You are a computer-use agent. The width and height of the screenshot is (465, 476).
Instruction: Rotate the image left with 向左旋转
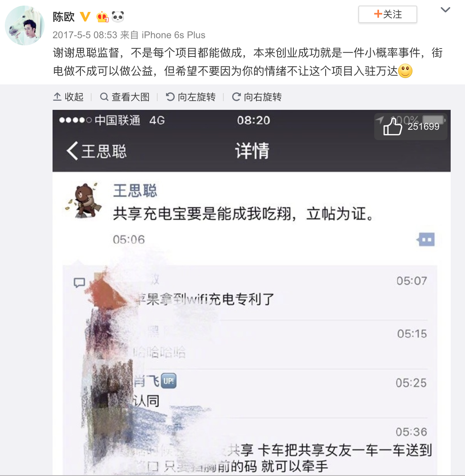coord(191,97)
